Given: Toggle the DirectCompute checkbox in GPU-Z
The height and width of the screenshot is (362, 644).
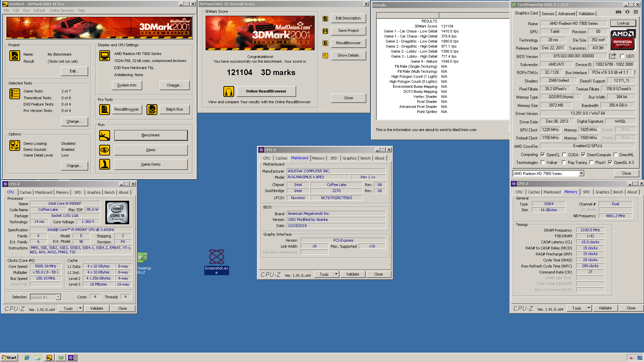Looking at the screenshot, I should click(x=583, y=155).
